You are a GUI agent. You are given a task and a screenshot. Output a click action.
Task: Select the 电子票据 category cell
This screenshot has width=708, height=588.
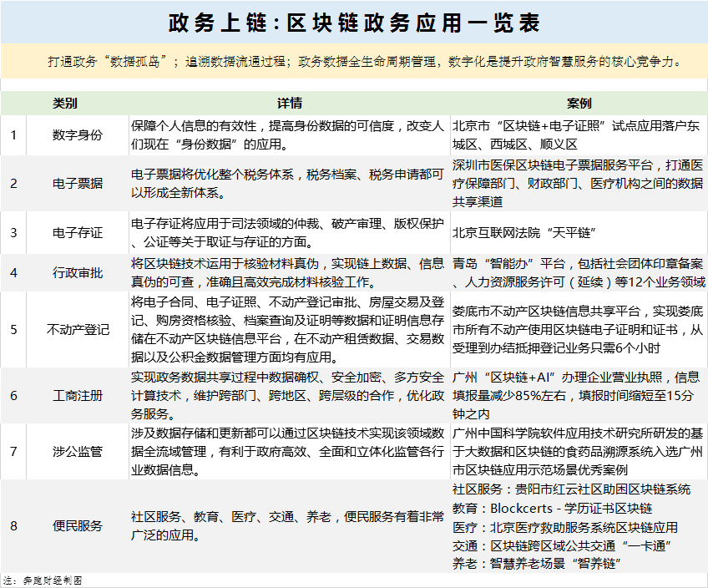click(x=78, y=184)
